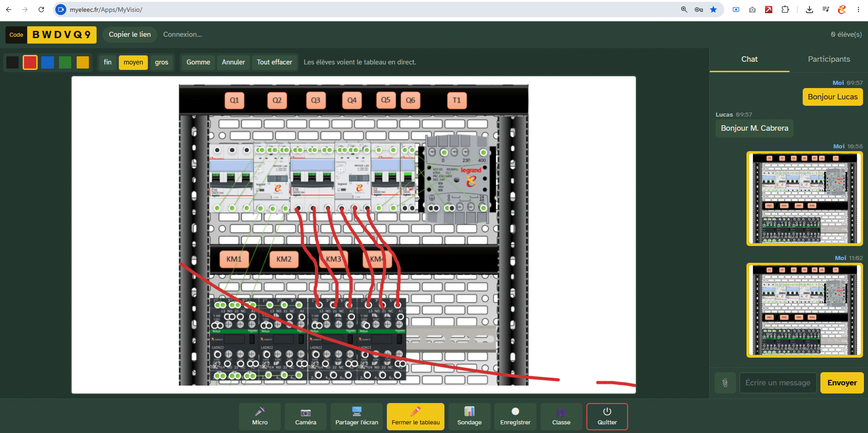This screenshot has width=868, height=433.
Task: Go back in browser history
Action: [9, 10]
